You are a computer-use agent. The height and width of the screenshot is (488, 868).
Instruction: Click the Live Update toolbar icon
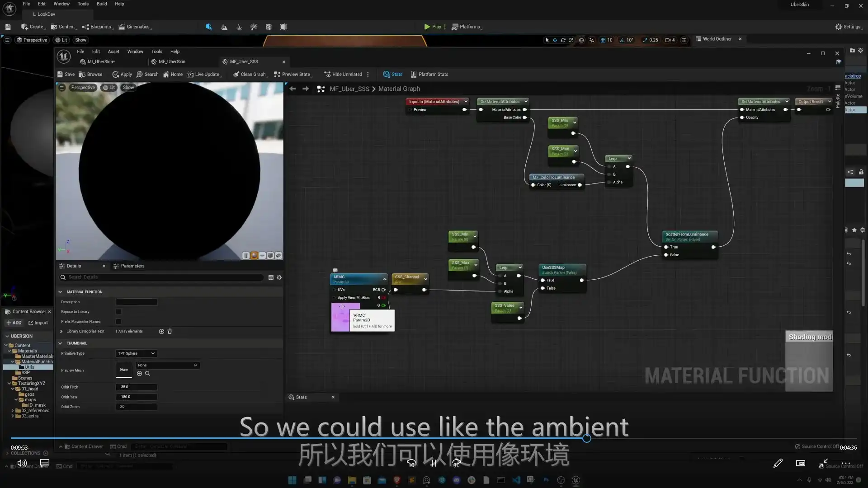(x=190, y=75)
